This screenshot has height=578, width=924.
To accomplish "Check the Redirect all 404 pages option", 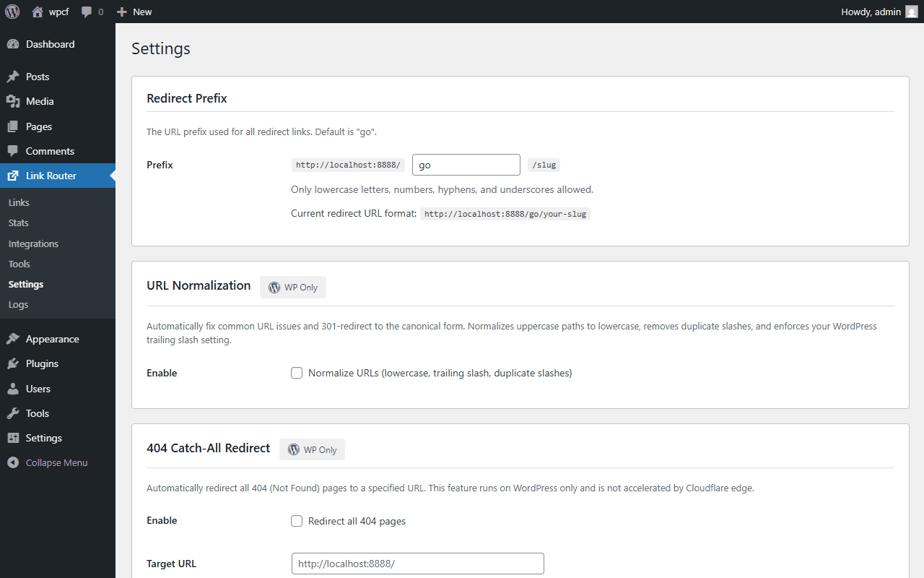I will pos(297,520).
